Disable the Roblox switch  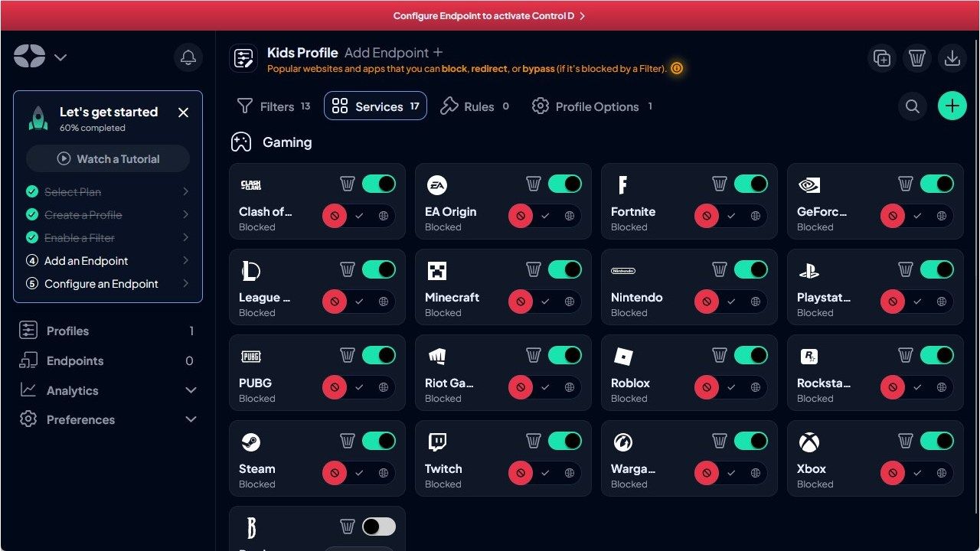click(751, 355)
